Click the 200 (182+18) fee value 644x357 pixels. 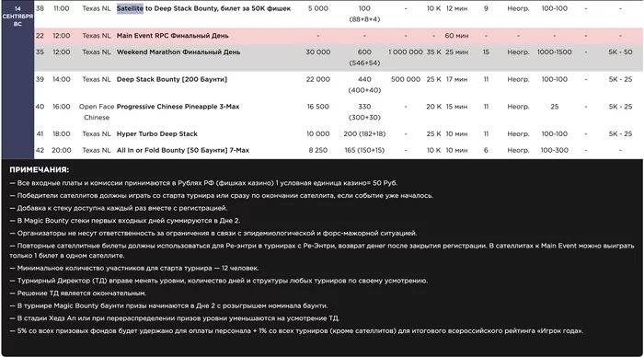[x=364, y=134]
